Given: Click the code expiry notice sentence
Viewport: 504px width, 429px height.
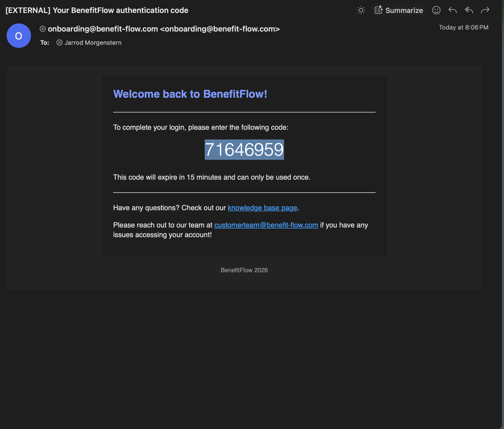Looking at the screenshot, I should 212,177.
